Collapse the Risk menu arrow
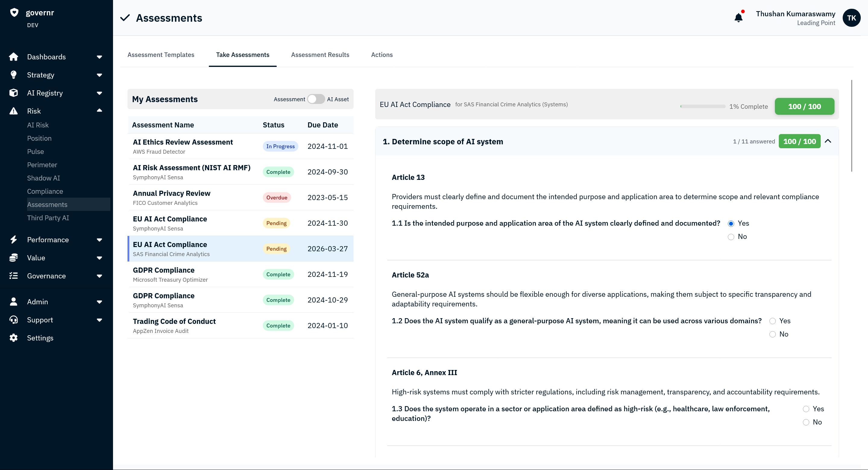The image size is (868, 470). (x=99, y=111)
